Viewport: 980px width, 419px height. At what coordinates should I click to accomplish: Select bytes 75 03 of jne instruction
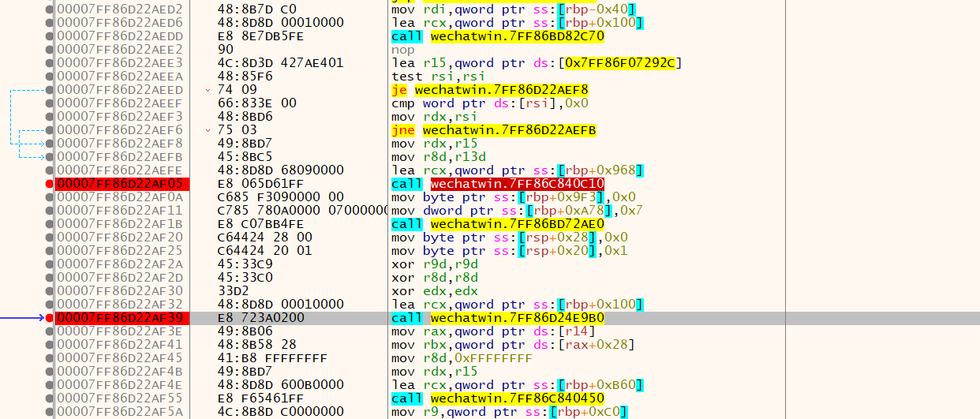point(237,130)
